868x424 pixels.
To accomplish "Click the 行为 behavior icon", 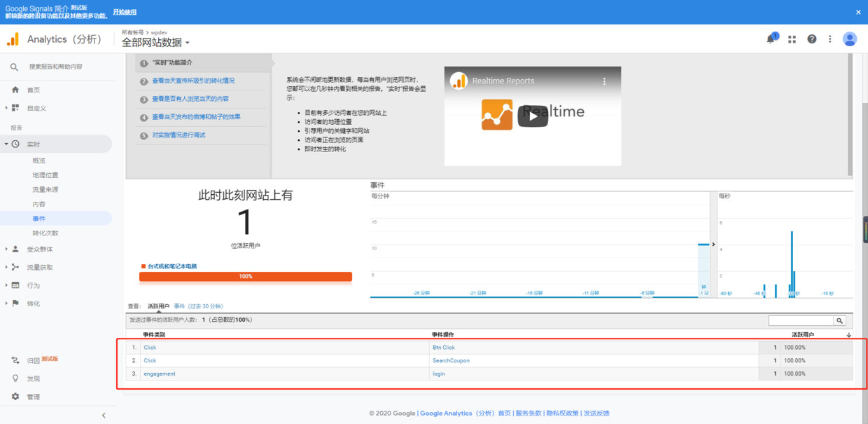I will pyautogui.click(x=15, y=285).
